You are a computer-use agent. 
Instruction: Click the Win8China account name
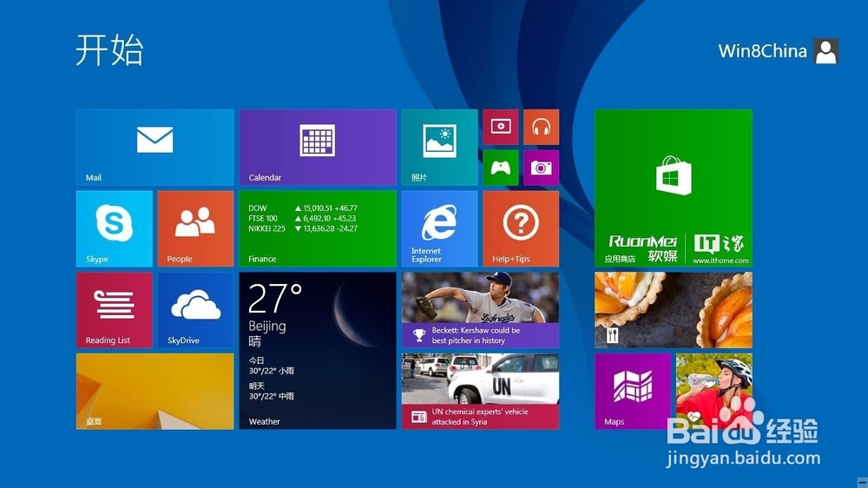(x=763, y=51)
